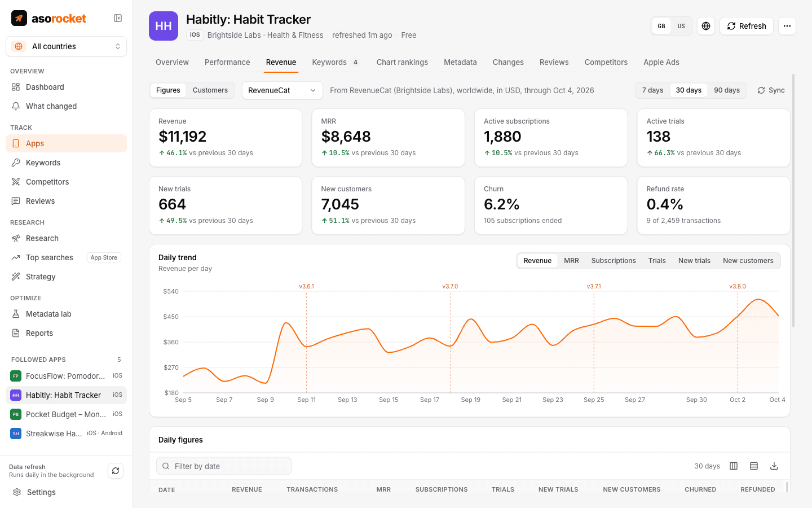This screenshot has height=508, width=812.
Task: Open the column chooser icon
Action: pos(734,466)
